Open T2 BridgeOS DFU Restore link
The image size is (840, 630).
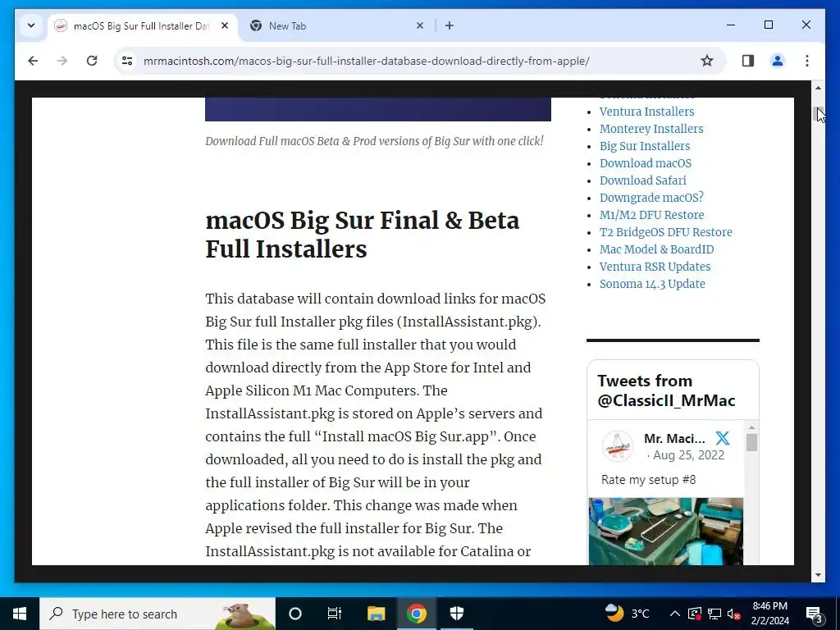[x=666, y=232]
